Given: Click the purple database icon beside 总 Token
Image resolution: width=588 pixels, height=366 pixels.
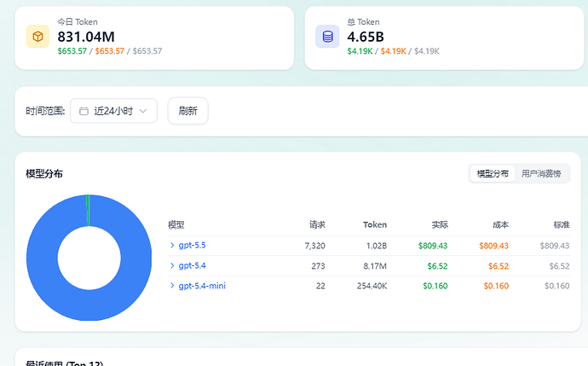Looking at the screenshot, I should point(327,37).
